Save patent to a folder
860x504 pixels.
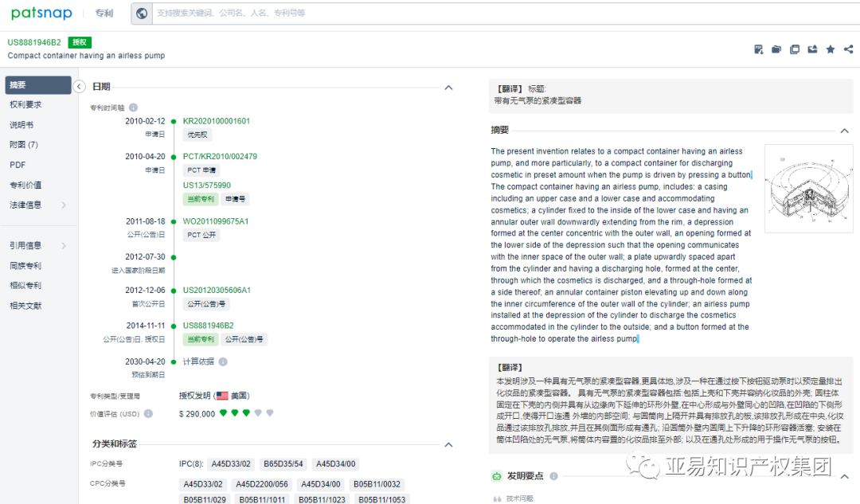pyautogui.click(x=776, y=49)
